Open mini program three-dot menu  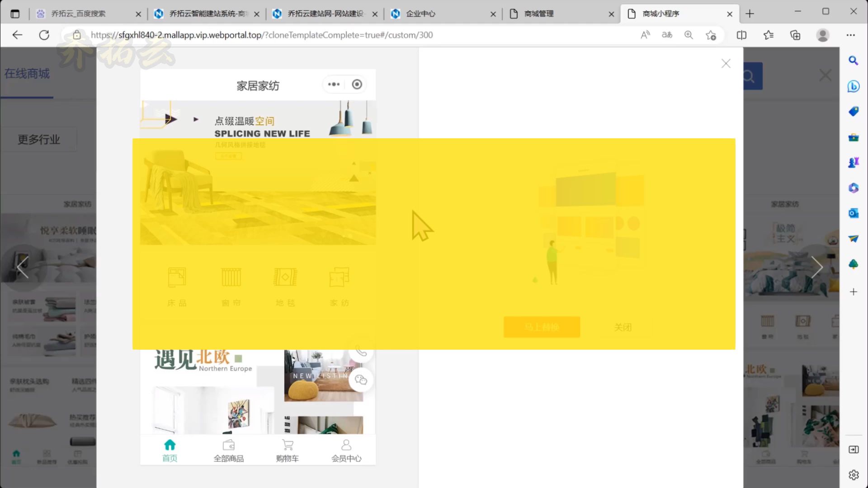(x=334, y=84)
